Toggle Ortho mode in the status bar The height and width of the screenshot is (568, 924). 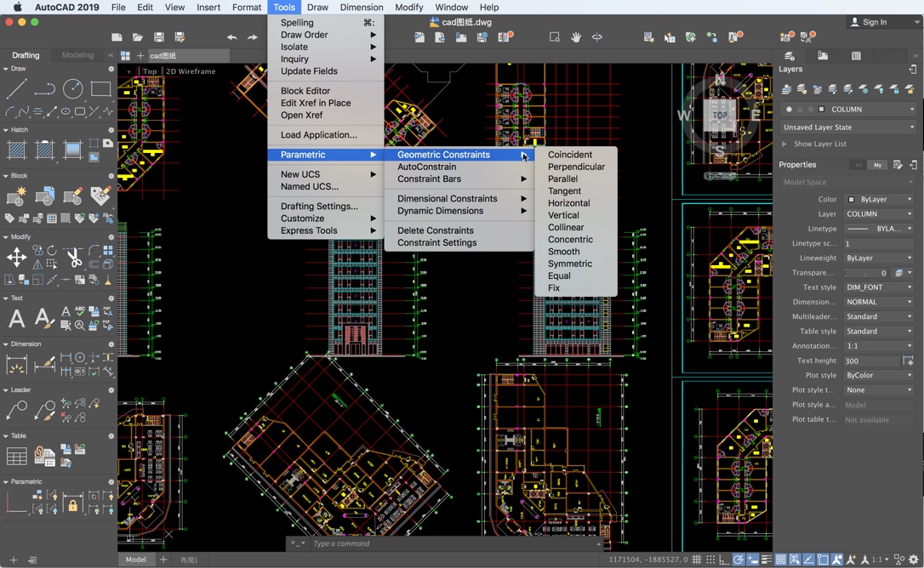click(x=722, y=559)
